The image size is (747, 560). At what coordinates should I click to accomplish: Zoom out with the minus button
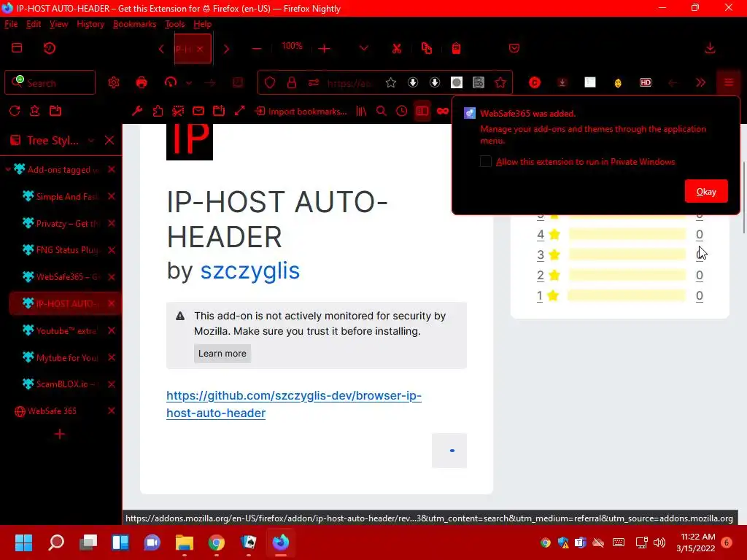(257, 49)
